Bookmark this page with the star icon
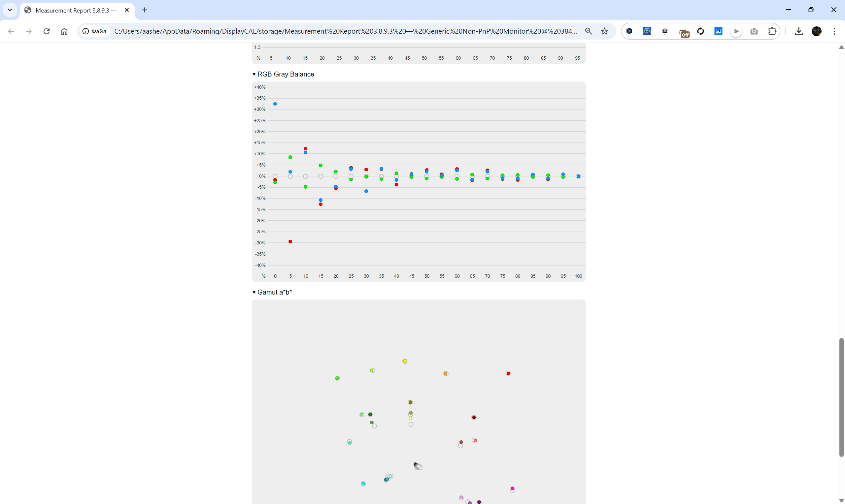The image size is (845, 504). pyautogui.click(x=604, y=31)
